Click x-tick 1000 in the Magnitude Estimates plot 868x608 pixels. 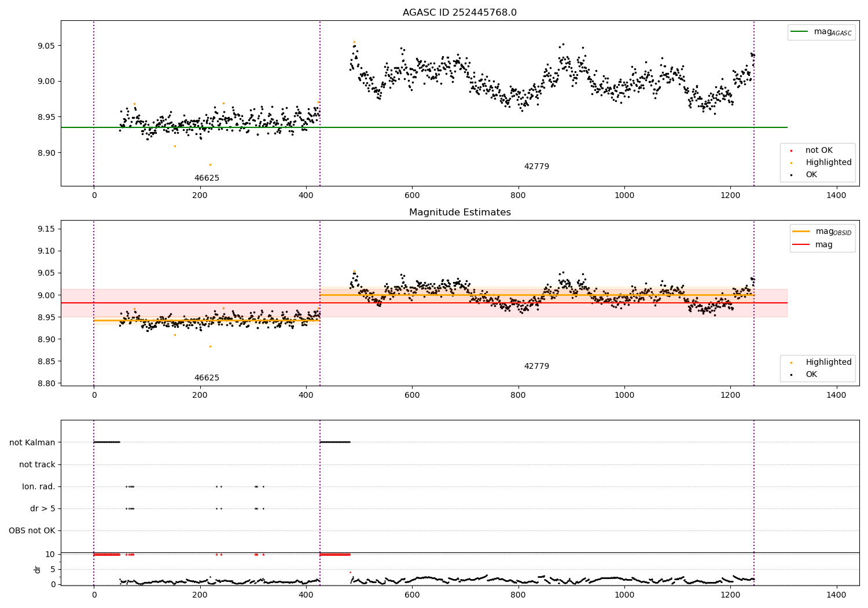(x=624, y=395)
